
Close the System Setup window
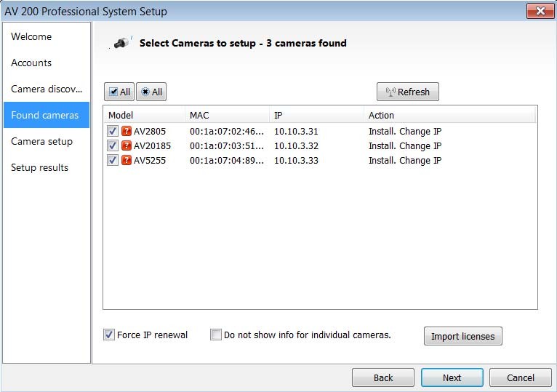(x=540, y=11)
